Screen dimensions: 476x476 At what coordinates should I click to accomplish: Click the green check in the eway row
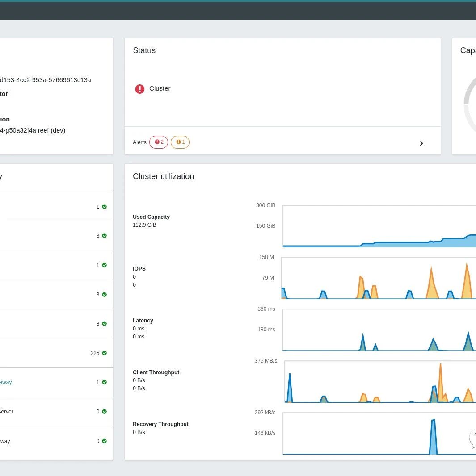pyautogui.click(x=105, y=382)
